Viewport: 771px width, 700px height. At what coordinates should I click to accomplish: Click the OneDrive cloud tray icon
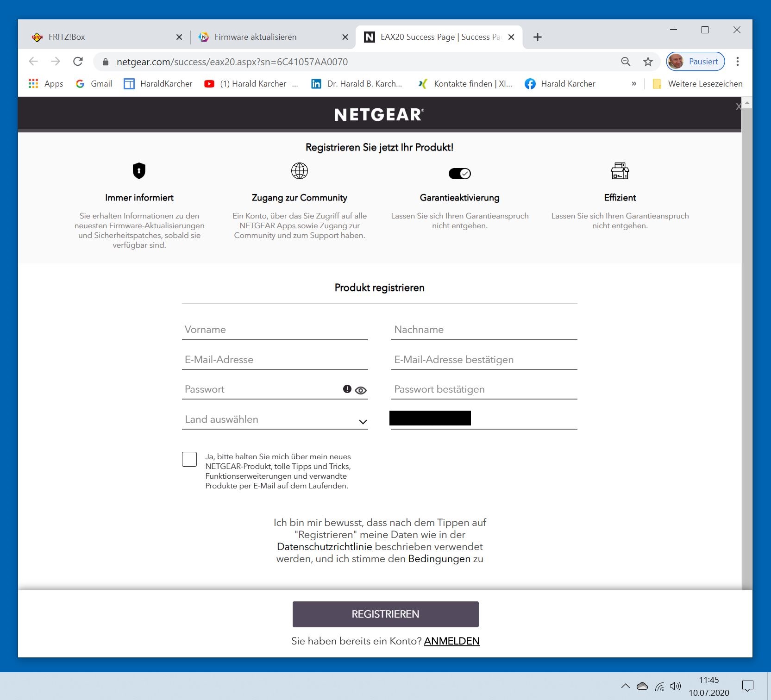click(642, 686)
